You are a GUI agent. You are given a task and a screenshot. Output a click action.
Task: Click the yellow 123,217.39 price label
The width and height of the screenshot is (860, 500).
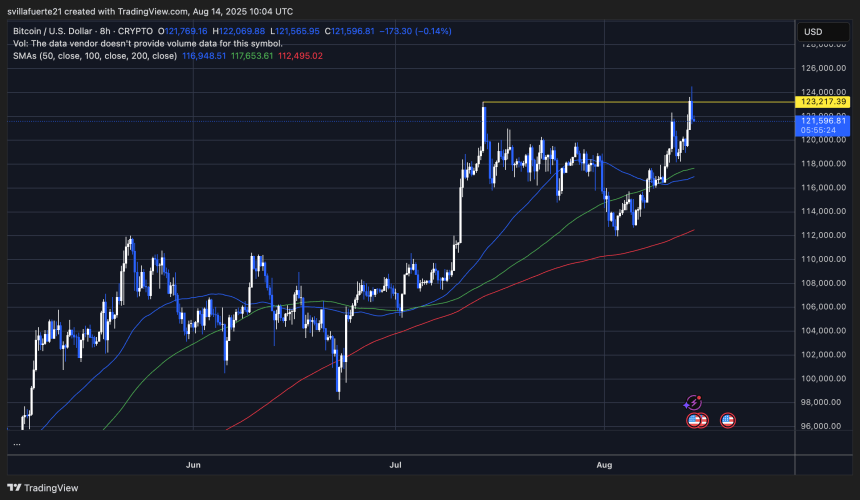(822, 101)
